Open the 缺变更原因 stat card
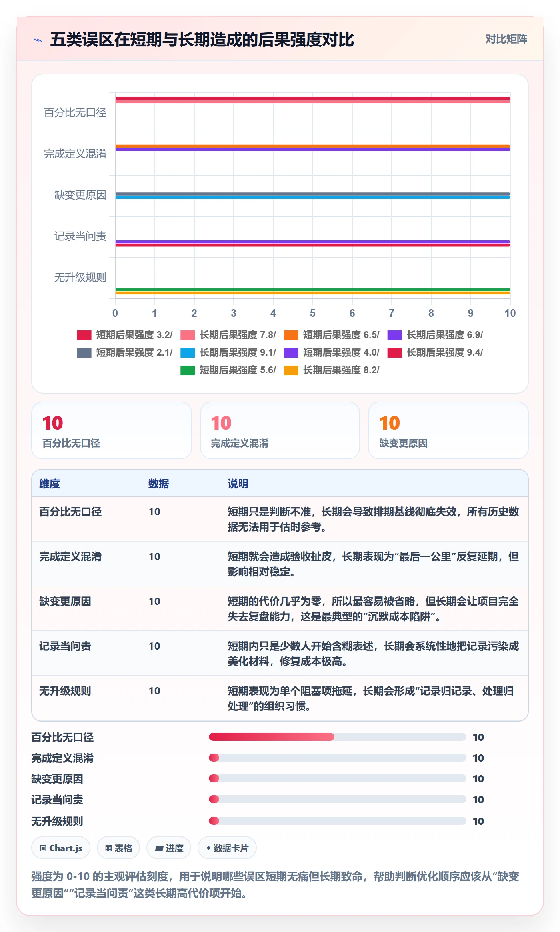 tap(448, 430)
